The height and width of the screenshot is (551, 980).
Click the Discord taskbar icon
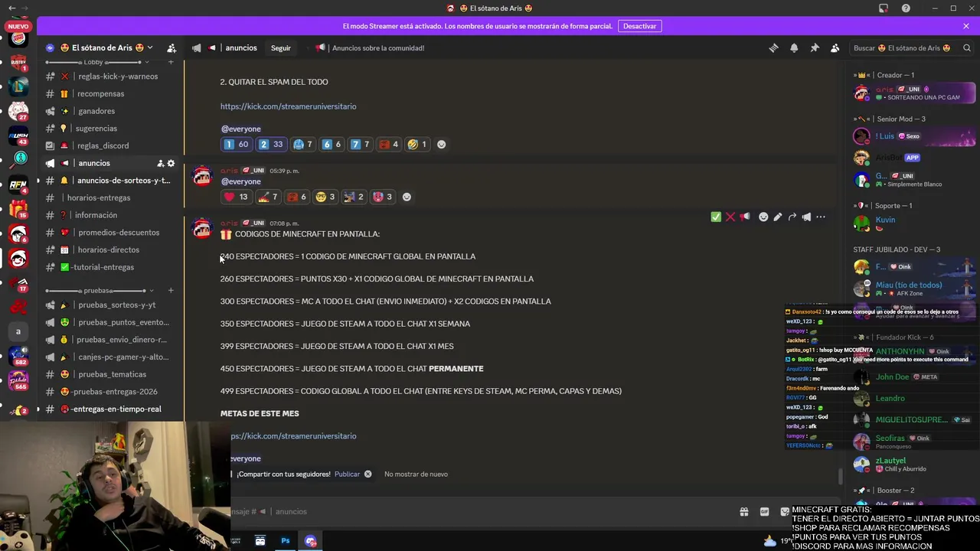[310, 540]
